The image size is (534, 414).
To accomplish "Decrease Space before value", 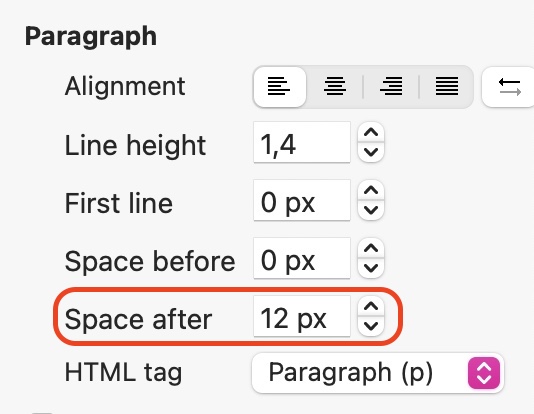I will coord(371,268).
